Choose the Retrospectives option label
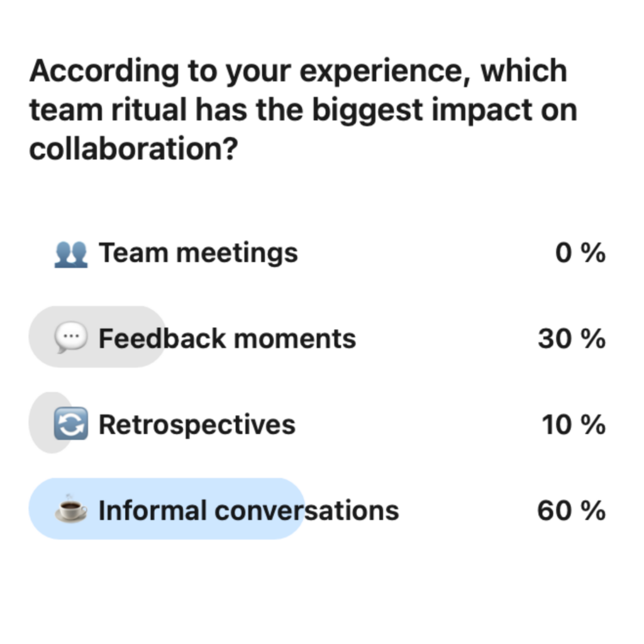Image resolution: width=644 pixels, height=644 pixels. (x=197, y=425)
